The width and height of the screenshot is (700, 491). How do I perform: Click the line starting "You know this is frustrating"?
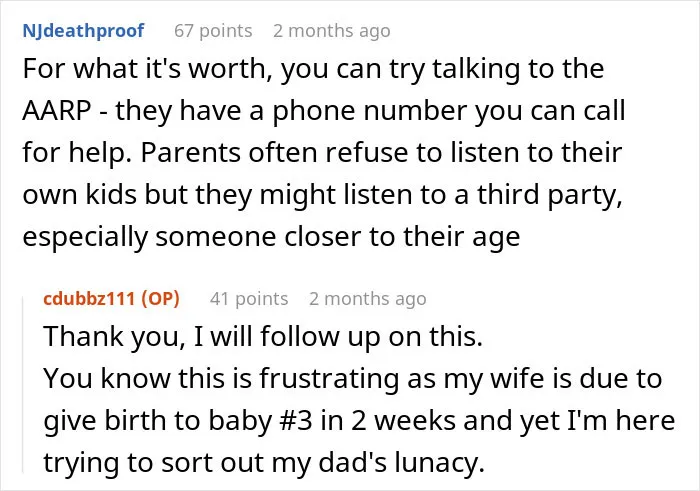[x=352, y=379]
